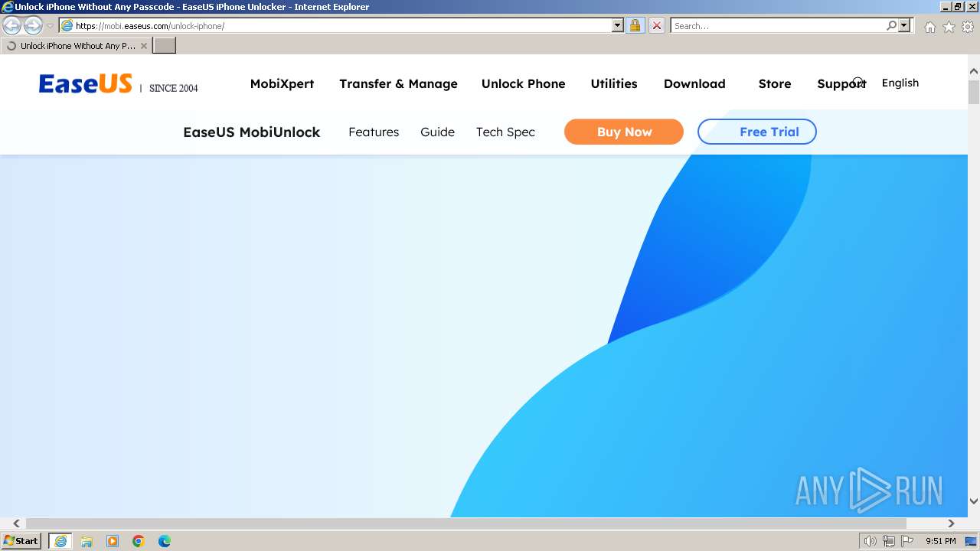The image size is (980, 551).
Task: Open the Download menu
Action: (694, 84)
